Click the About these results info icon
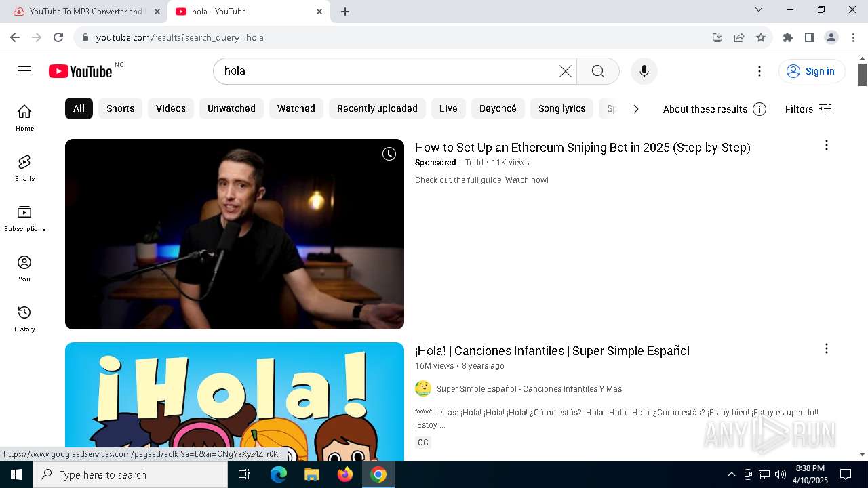This screenshot has height=488, width=868. (x=759, y=109)
